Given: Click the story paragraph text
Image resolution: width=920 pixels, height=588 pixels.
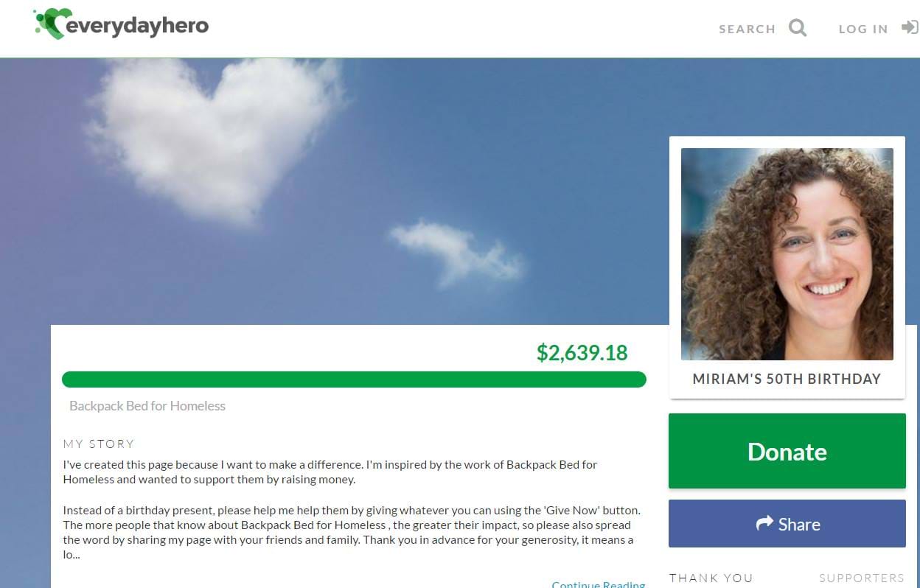Looking at the screenshot, I should (352, 509).
